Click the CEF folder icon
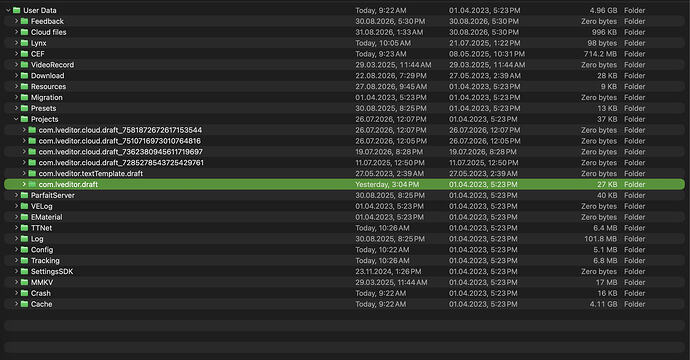Screen dimensions: 690x360 [25, 54]
